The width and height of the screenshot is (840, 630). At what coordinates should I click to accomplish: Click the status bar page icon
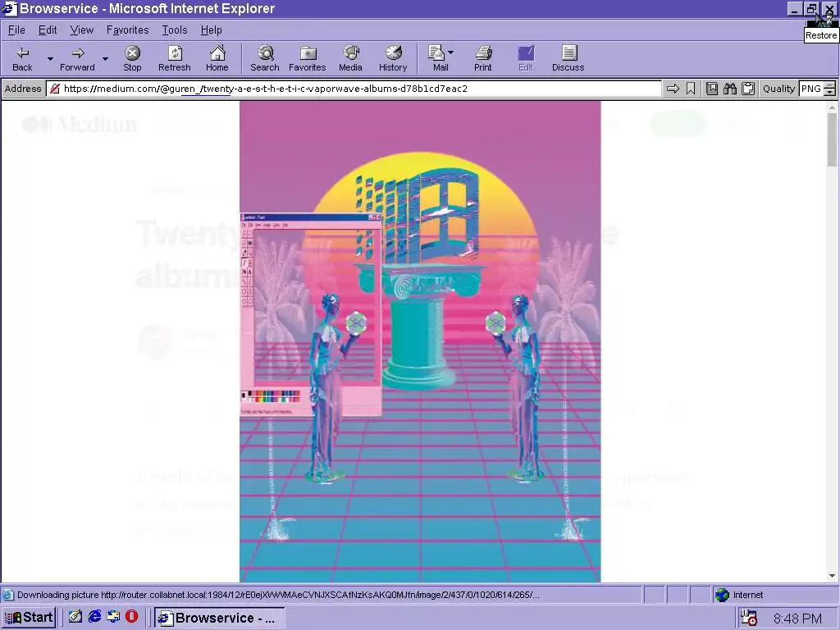(7, 595)
